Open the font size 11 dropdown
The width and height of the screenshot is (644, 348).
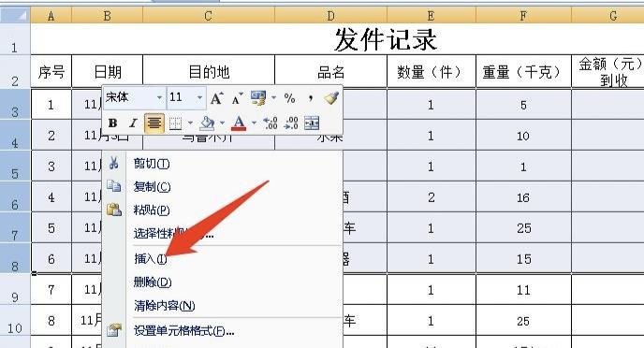[199, 98]
